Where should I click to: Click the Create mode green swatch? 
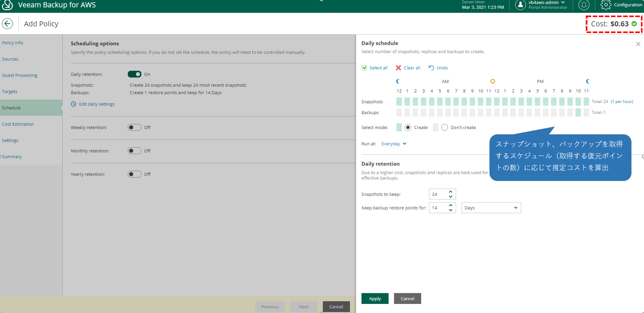click(x=399, y=127)
